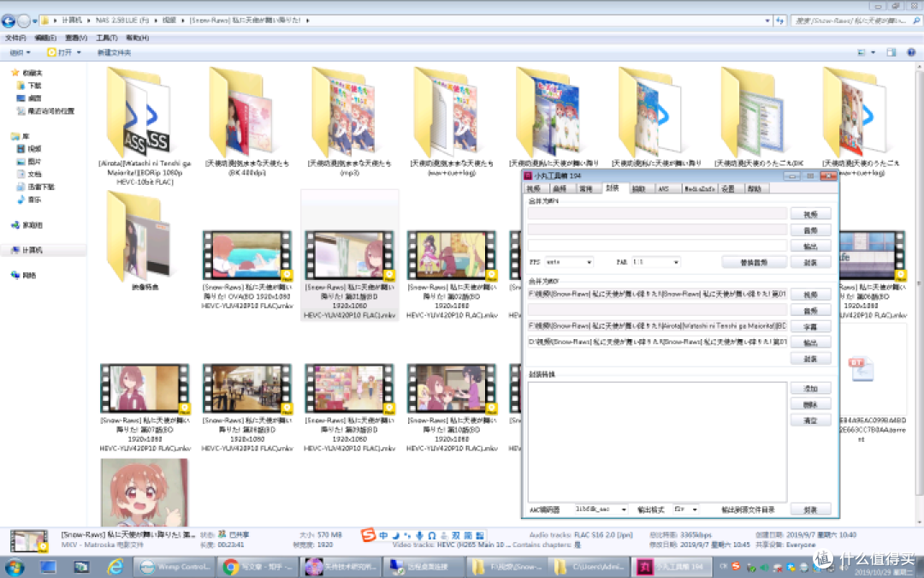Screen dimensions: 924x578
Task: Open the folder labeled (mp3)
Action: coord(349,121)
